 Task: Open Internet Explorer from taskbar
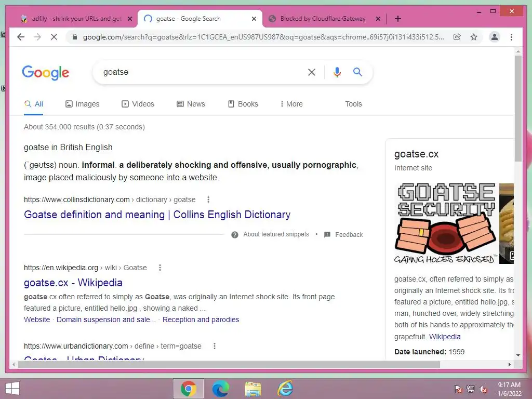point(285,389)
